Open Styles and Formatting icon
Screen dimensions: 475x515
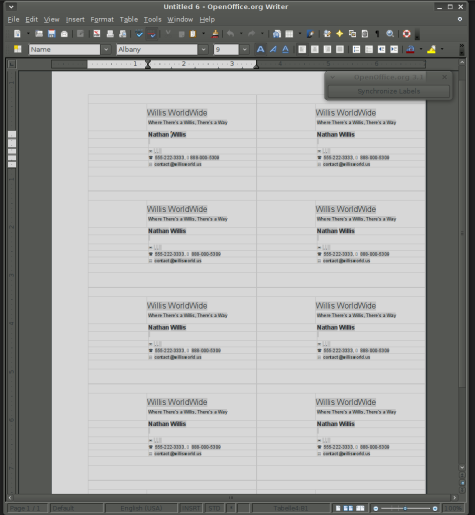[17, 49]
